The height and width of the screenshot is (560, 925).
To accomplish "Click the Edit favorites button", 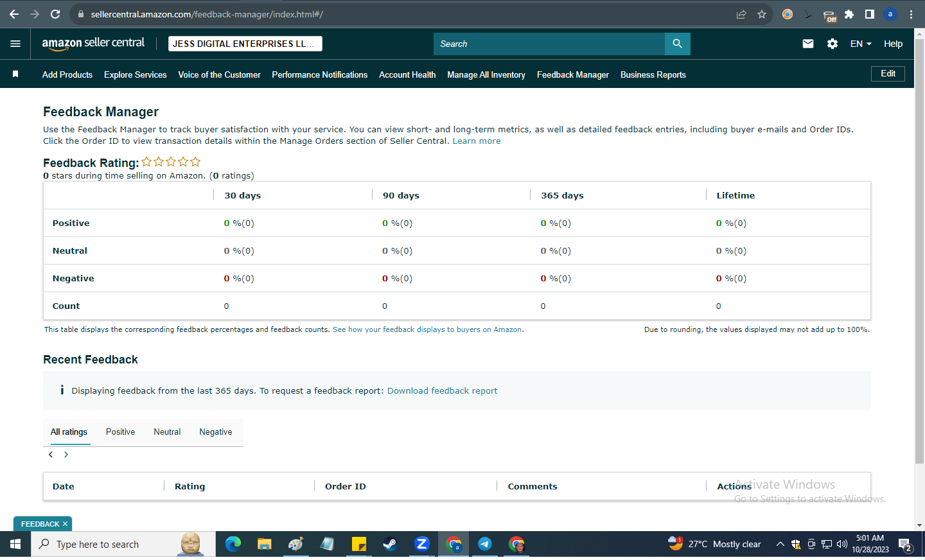I will 888,74.
